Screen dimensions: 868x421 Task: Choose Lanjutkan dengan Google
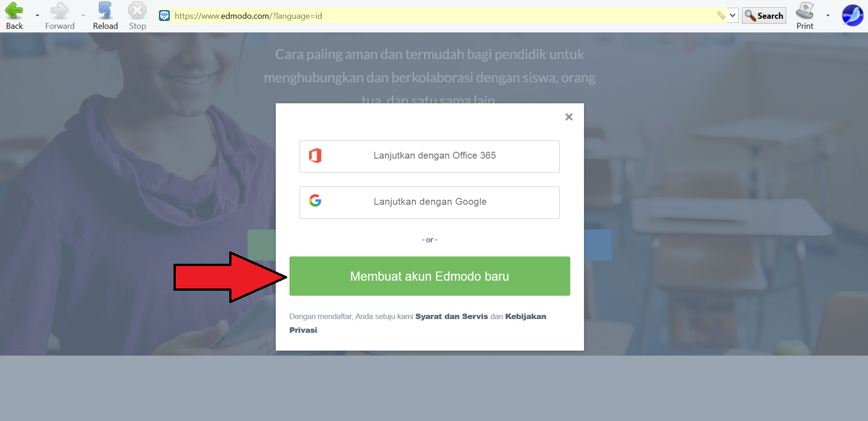tap(429, 203)
